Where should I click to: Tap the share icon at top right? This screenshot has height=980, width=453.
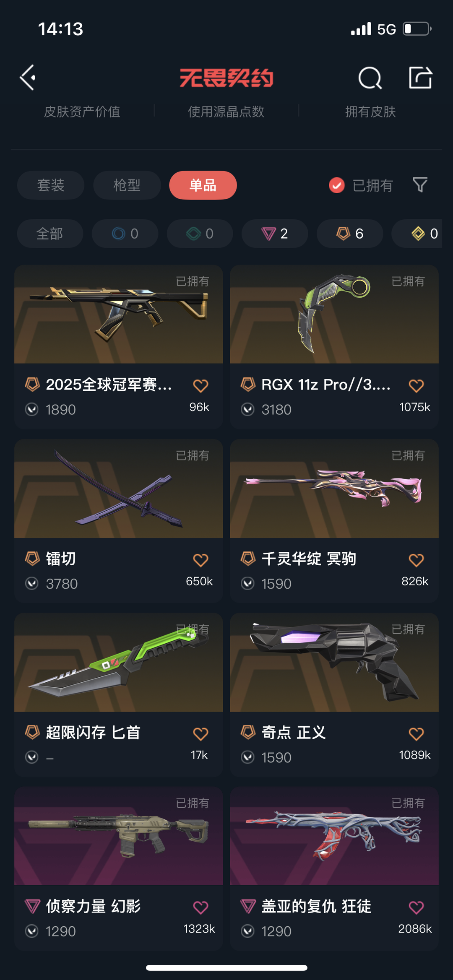point(420,78)
